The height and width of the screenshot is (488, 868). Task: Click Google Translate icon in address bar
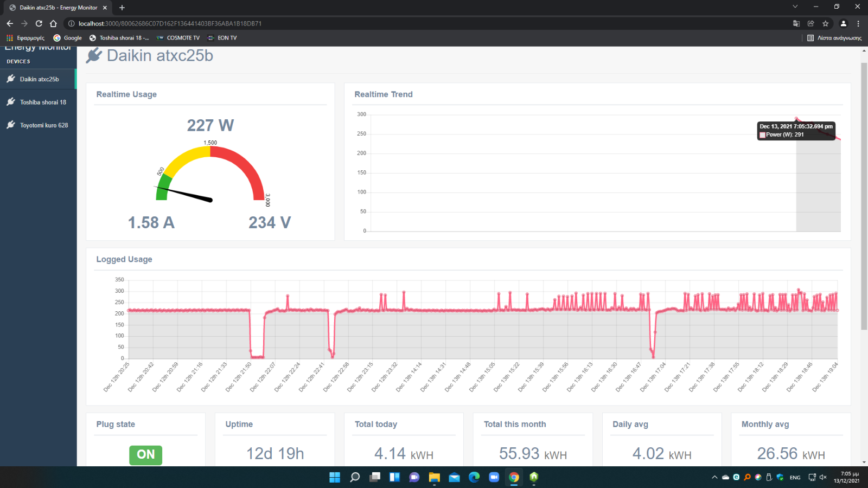pos(796,23)
